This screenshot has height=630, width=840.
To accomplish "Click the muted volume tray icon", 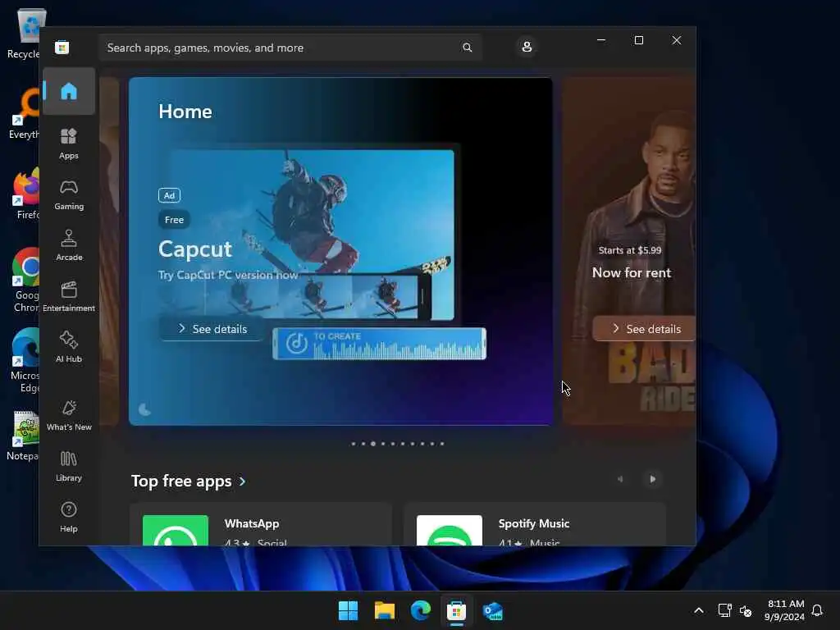I will point(745,610).
